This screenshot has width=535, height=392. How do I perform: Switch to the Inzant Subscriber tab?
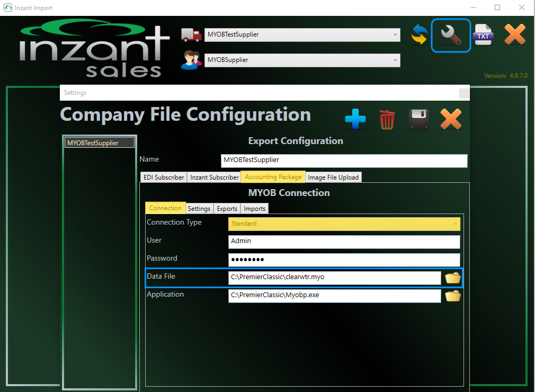coord(215,177)
